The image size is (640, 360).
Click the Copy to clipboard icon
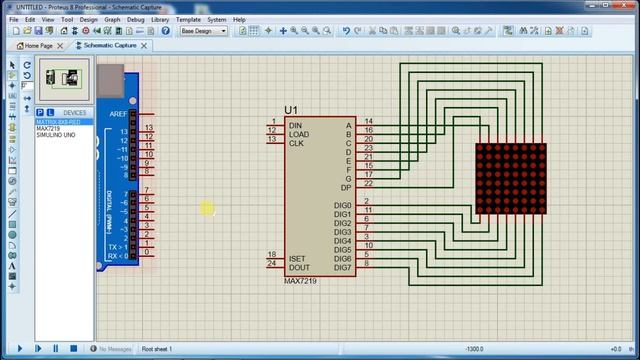383,31
